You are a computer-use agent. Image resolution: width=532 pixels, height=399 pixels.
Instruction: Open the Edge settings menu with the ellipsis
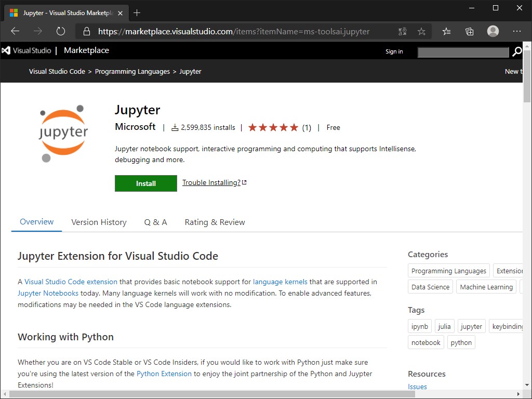517,31
